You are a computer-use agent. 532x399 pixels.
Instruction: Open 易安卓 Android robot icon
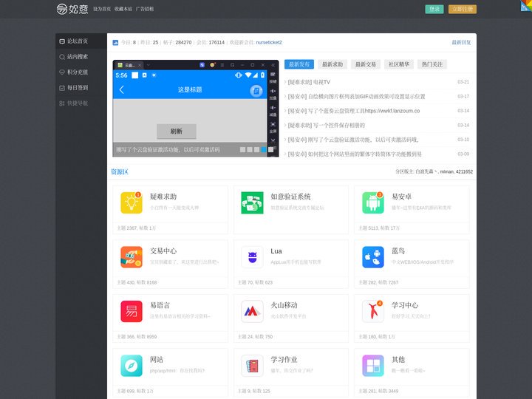(373, 202)
